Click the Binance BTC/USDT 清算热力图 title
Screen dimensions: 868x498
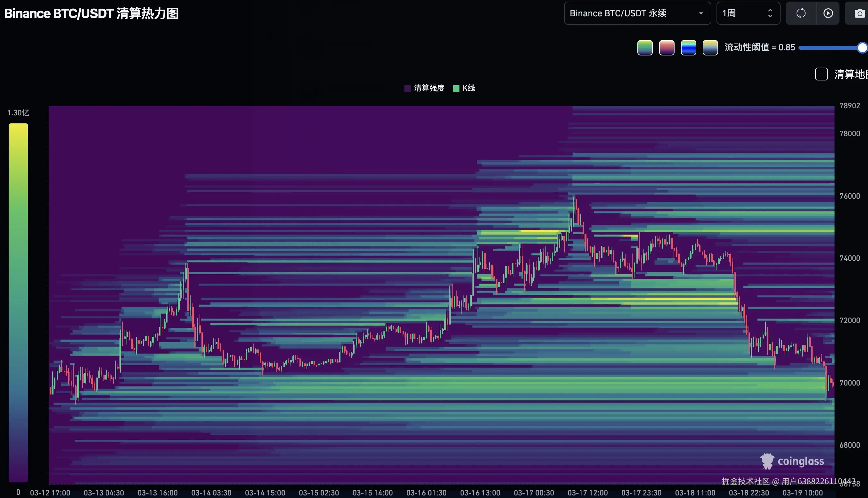[x=91, y=14]
